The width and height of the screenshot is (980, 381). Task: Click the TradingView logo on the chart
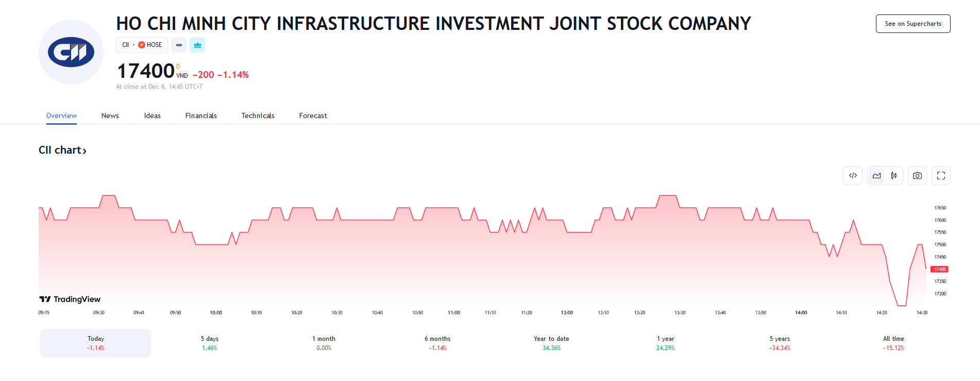click(x=70, y=299)
